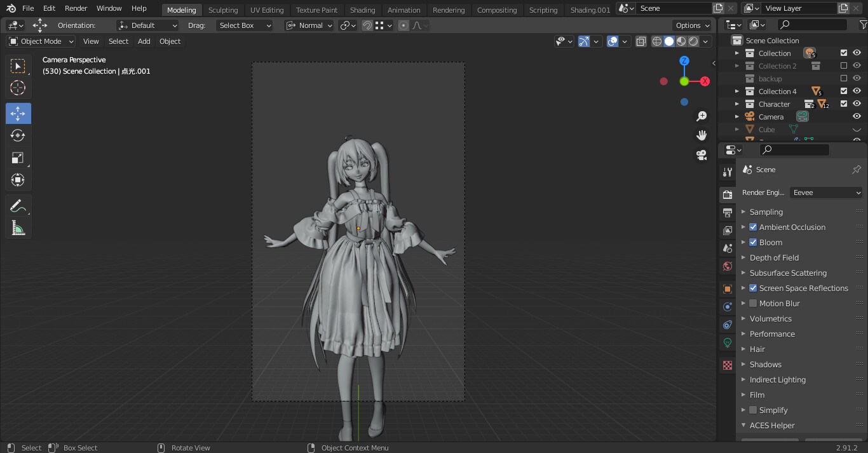Click the viewport zoom magnifier icon
The image size is (868, 453).
coord(702,116)
